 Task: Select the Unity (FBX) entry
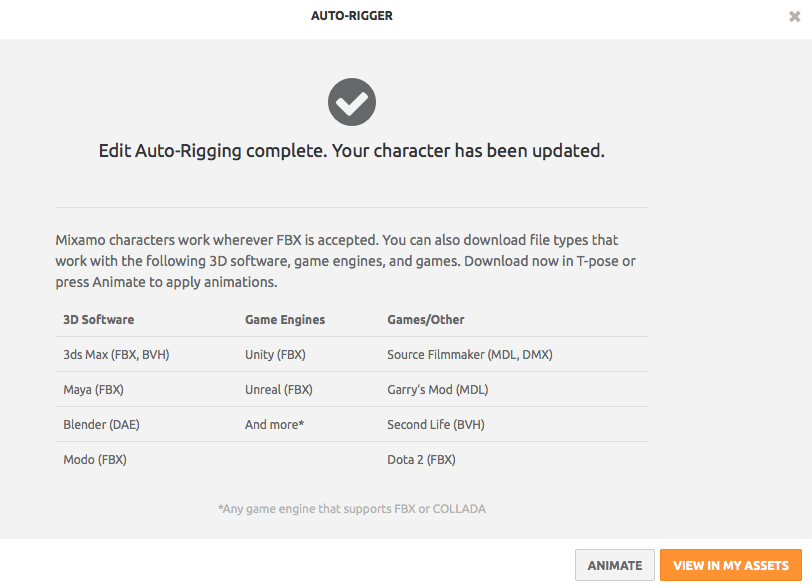(x=275, y=355)
